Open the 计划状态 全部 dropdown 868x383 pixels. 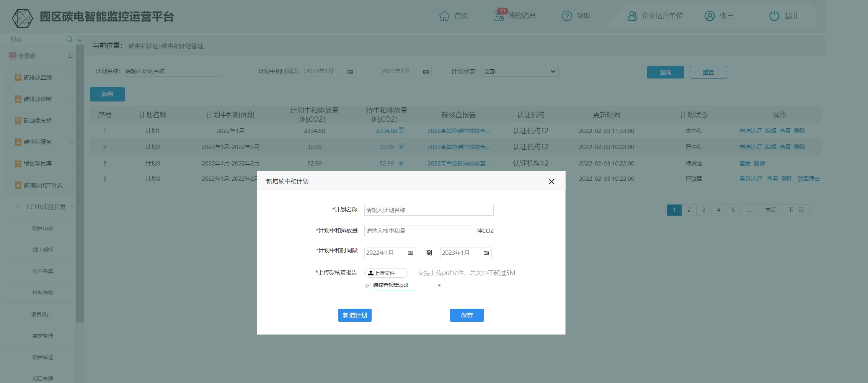click(520, 71)
